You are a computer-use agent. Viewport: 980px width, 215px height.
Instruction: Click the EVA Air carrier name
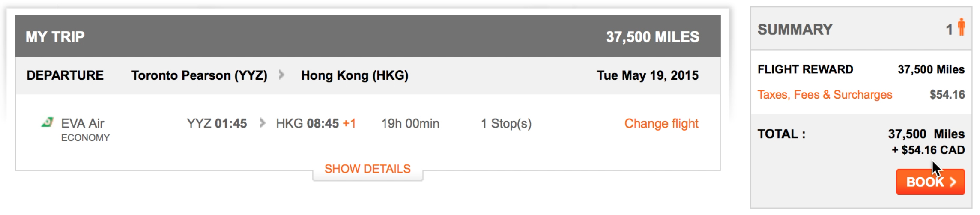[83, 123]
